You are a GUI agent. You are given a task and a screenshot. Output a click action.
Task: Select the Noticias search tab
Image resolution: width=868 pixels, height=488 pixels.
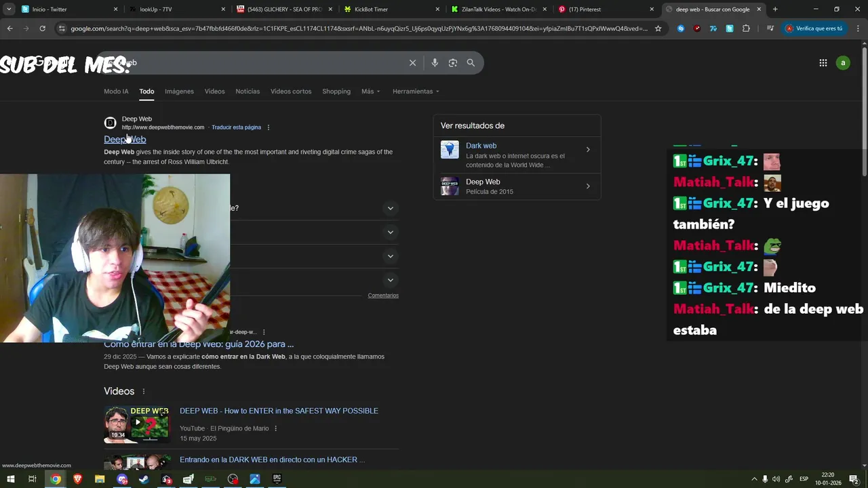(x=248, y=91)
